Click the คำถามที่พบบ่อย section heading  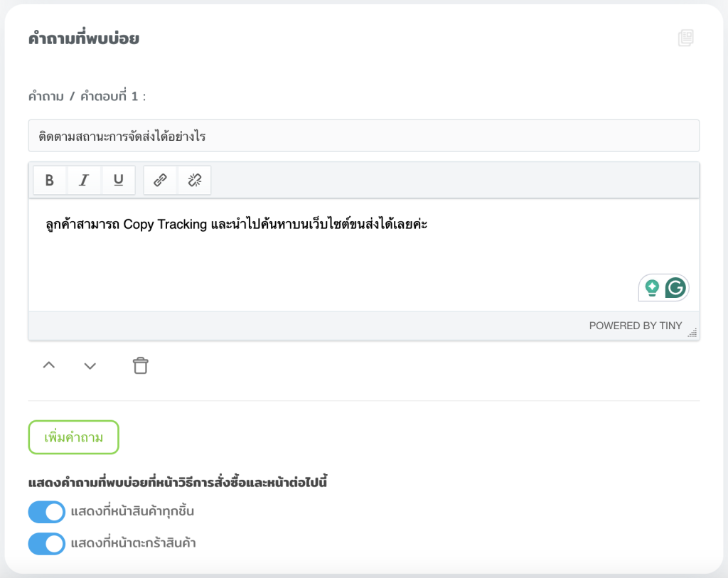click(83, 39)
